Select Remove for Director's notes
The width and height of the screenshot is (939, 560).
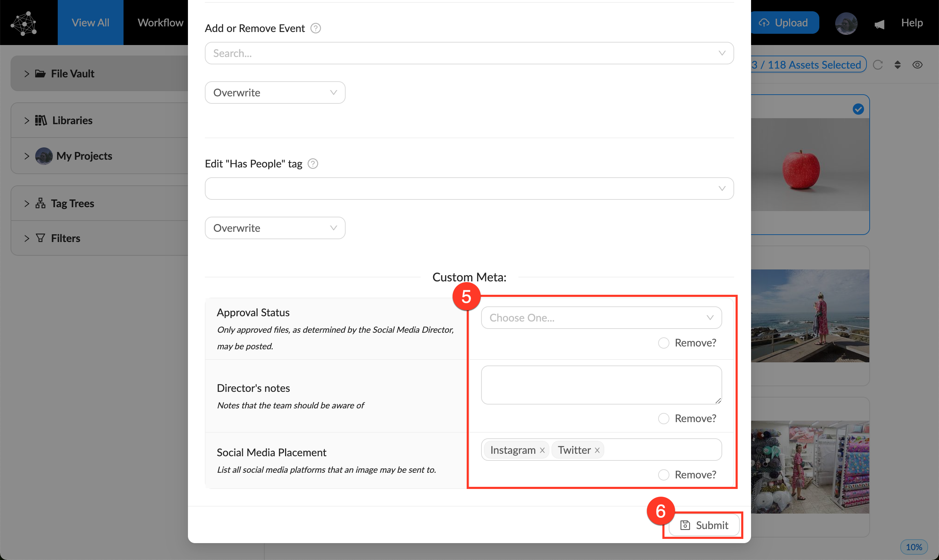tap(663, 419)
